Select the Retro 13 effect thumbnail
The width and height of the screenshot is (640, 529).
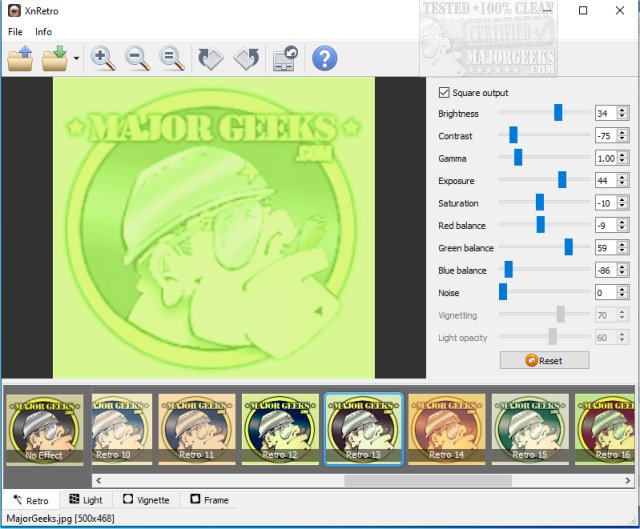[363, 429]
